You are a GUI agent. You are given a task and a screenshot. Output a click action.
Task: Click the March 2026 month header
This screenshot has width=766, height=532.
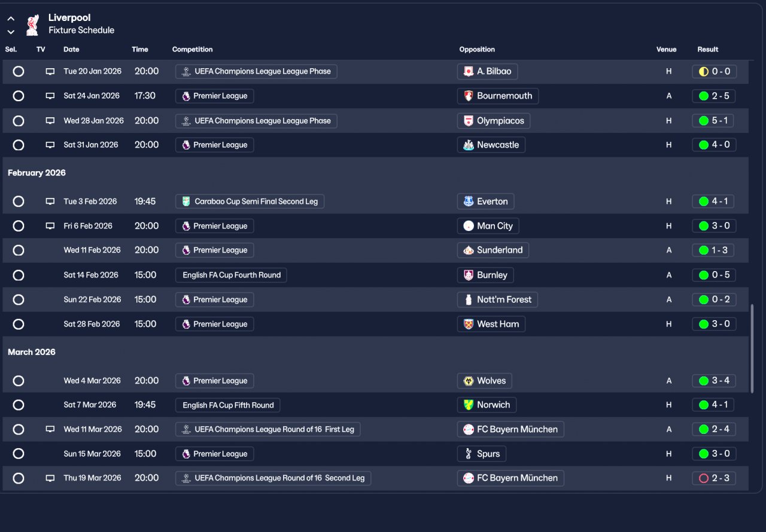(x=32, y=352)
